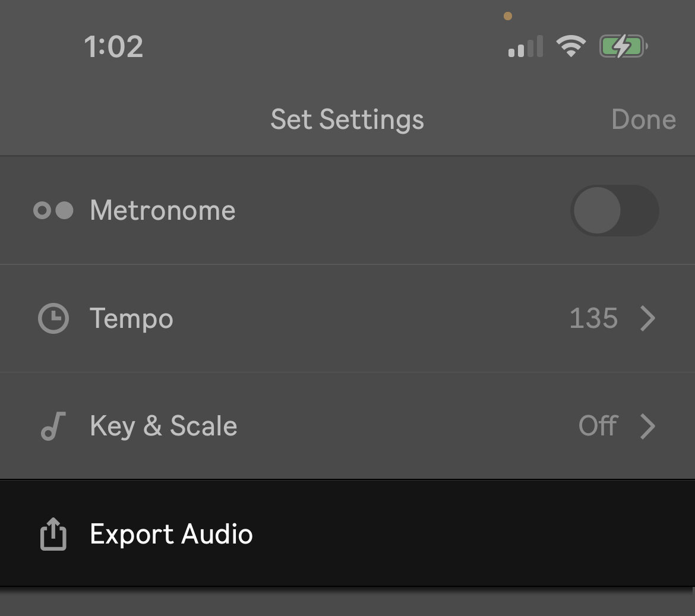Tap the Metronome label text
695x616 pixels.
(x=163, y=210)
